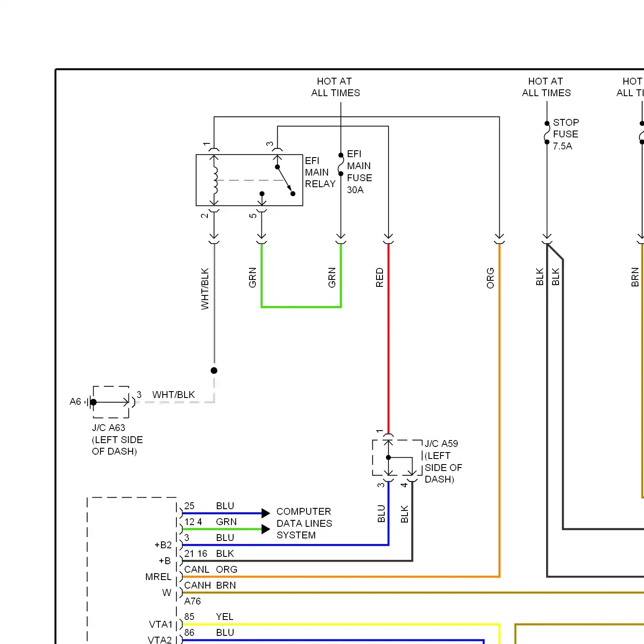Click the 12 4 GRN pin label
Image resolution: width=644 pixels, height=644 pixels.
210,522
